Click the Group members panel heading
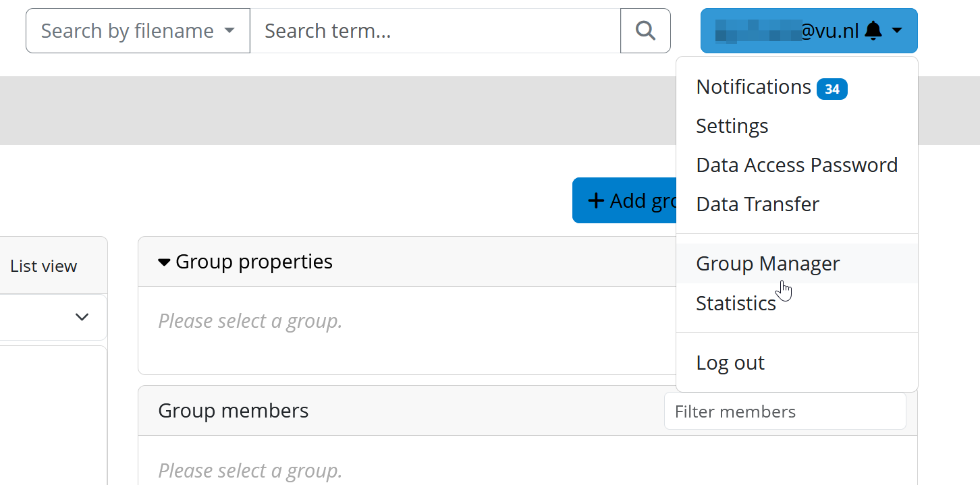The width and height of the screenshot is (980, 485). click(x=233, y=411)
